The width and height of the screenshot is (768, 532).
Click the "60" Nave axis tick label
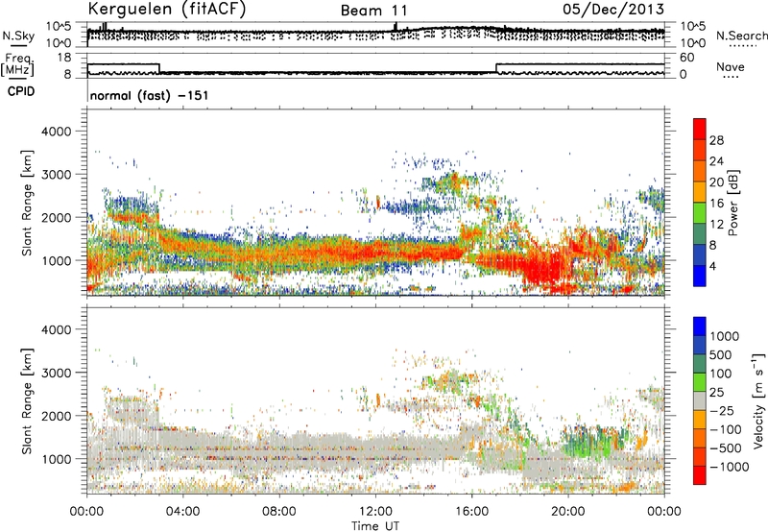[687, 58]
